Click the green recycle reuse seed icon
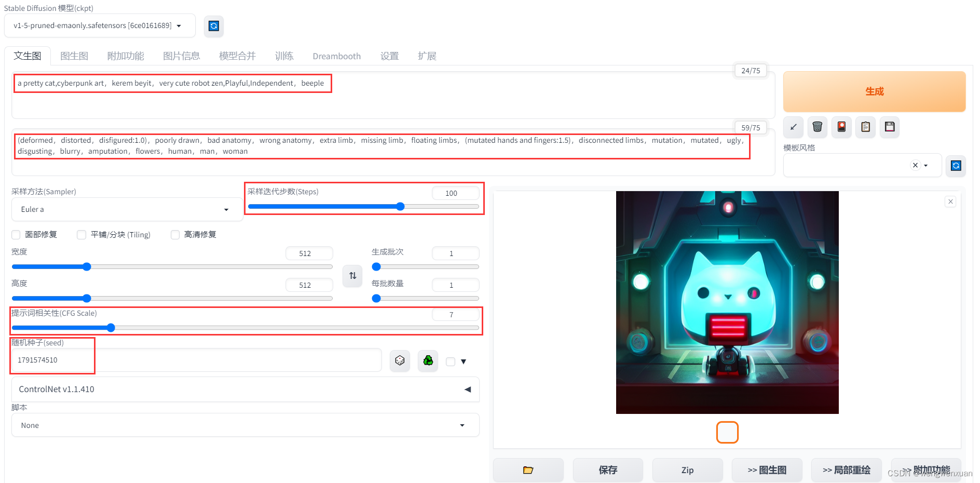Viewport: 980px width, 483px height. [428, 360]
